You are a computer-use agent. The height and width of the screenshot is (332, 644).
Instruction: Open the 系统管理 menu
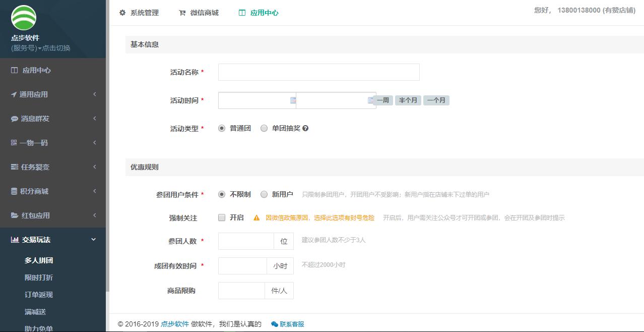tap(139, 13)
